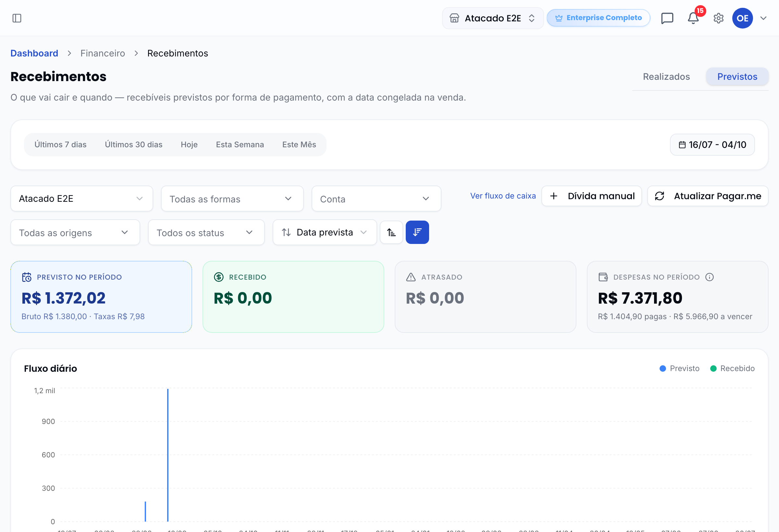The image size is (779, 532).
Task: Go to Dashboard breadcrumb
Action: point(34,53)
